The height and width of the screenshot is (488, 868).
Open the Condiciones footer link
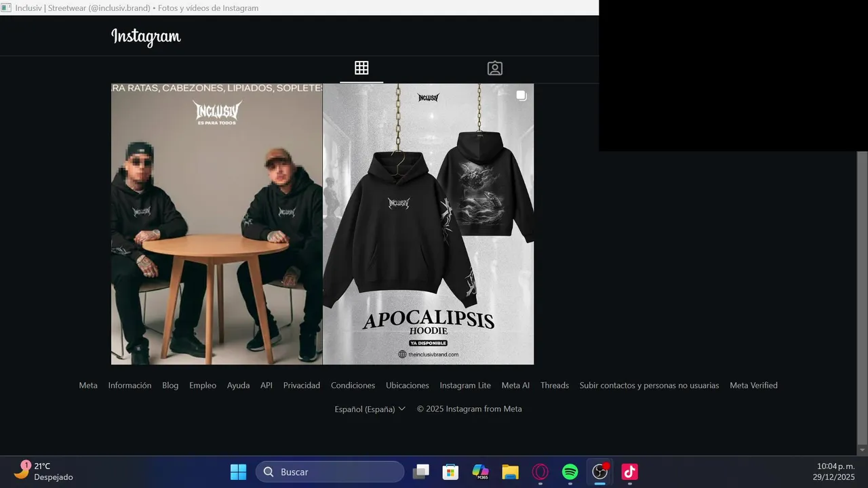353,385
